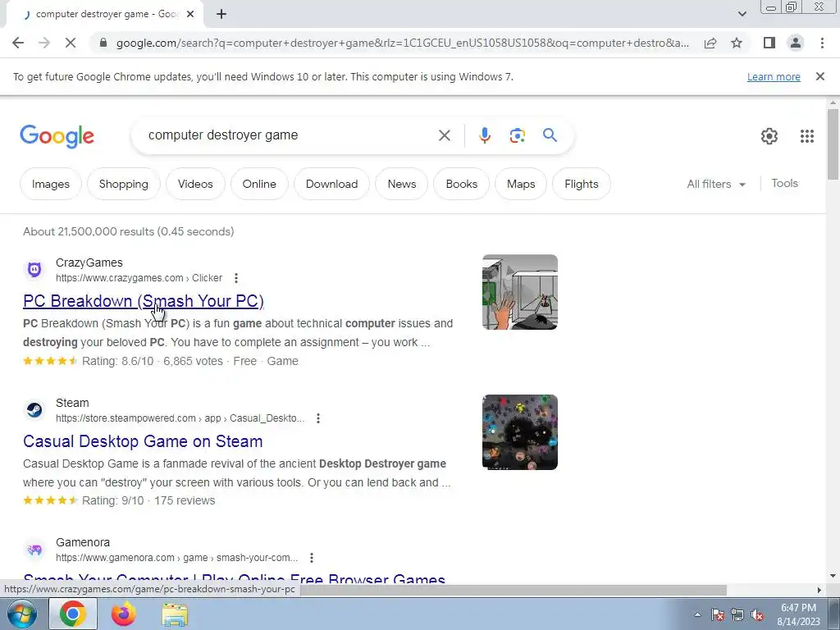Clear the search box text
Image resolution: width=840 pixels, height=630 pixels.
[444, 135]
